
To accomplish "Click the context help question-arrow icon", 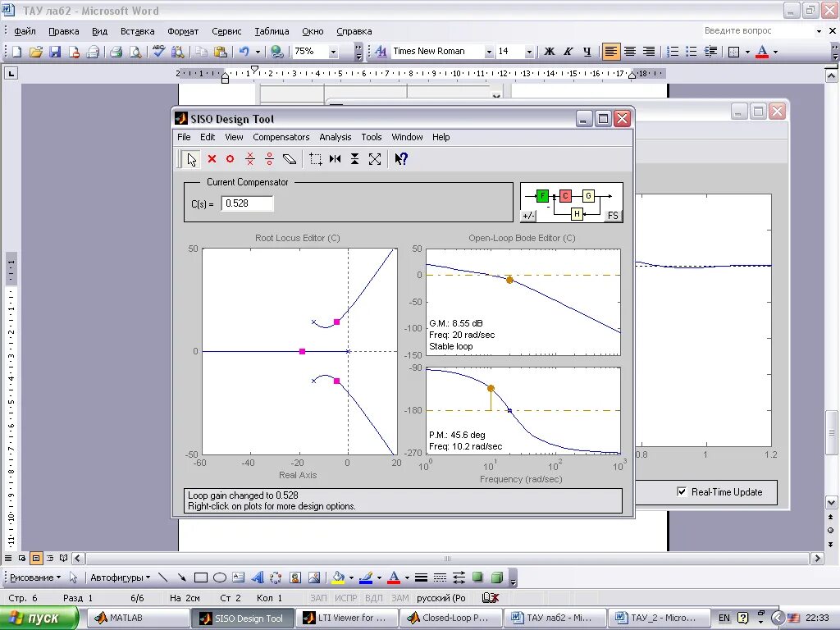I will click(401, 159).
